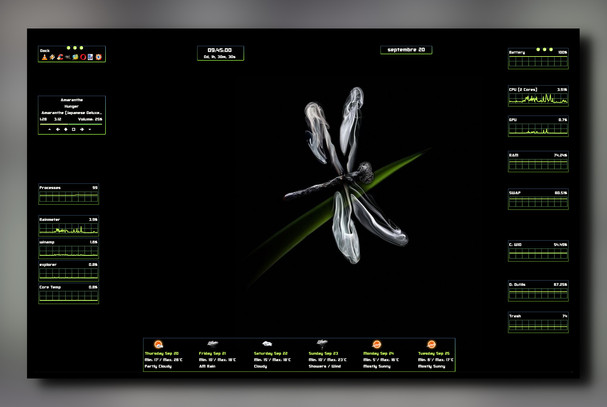Click the Processes count meter
Screen dimensions: 607x407
pyautogui.click(x=69, y=194)
